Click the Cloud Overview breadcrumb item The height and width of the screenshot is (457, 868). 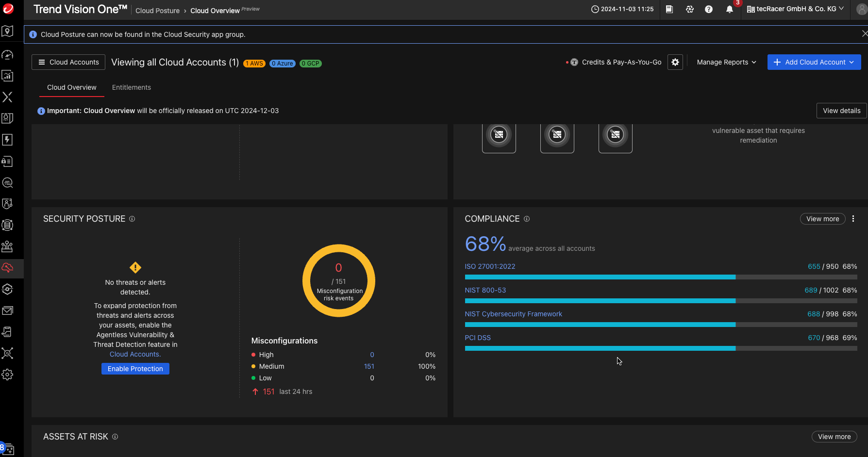tap(215, 11)
